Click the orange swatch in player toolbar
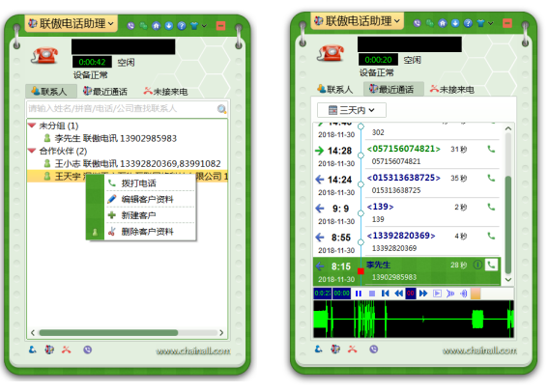 [476, 294]
